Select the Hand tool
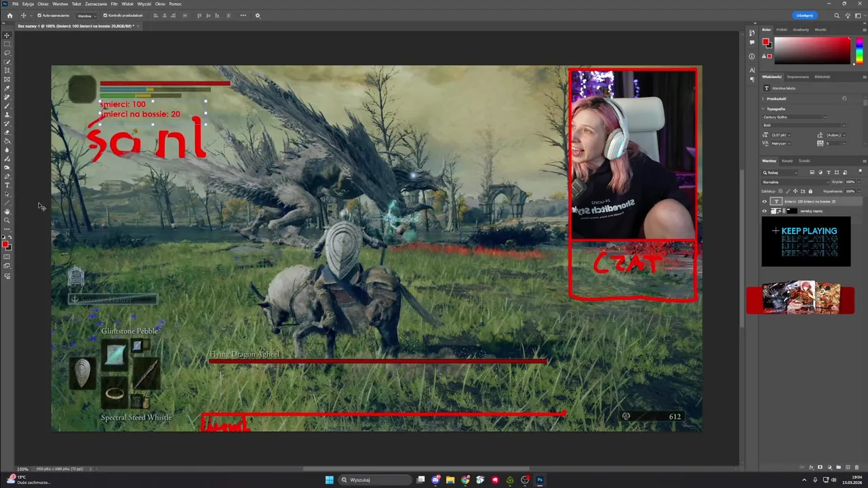Image resolution: width=868 pixels, height=488 pixels. click(7, 211)
